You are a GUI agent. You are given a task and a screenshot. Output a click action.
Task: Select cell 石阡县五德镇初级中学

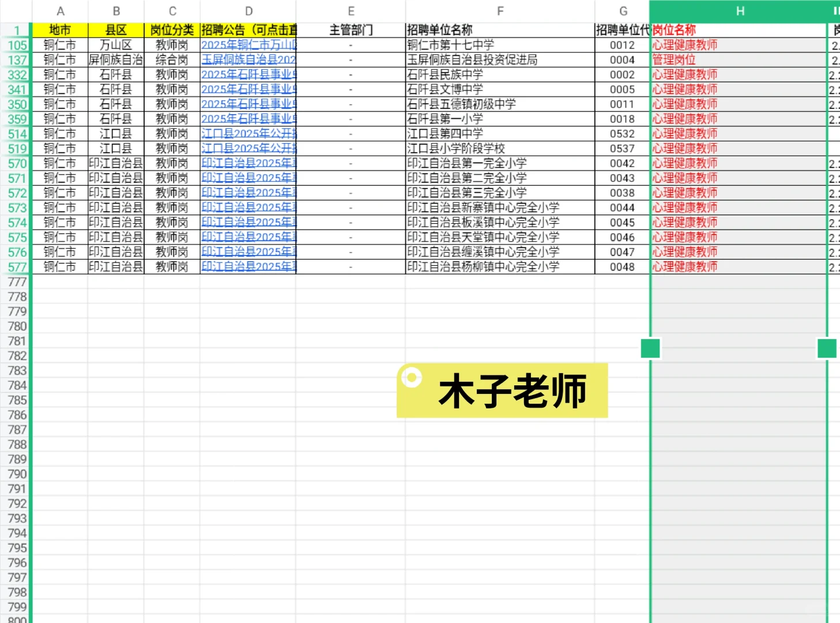tap(500, 104)
